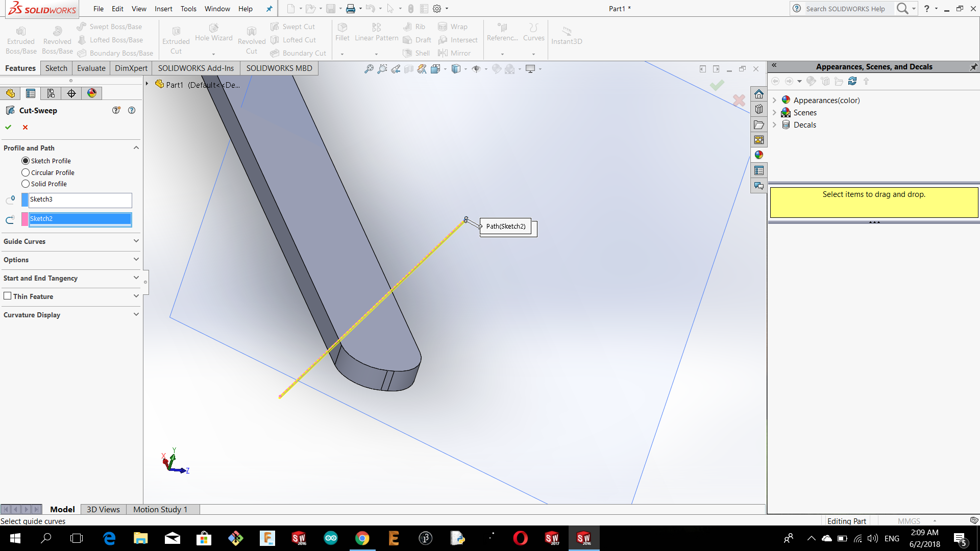Open the DisplayManager color-ball tab
This screenshot has height=551, width=980.
(x=92, y=93)
